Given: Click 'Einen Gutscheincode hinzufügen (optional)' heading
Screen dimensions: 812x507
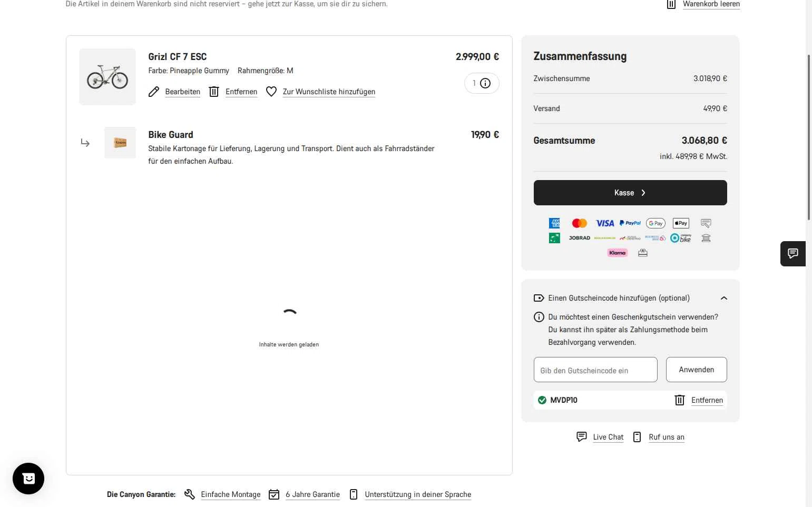Looking at the screenshot, I should [619, 298].
